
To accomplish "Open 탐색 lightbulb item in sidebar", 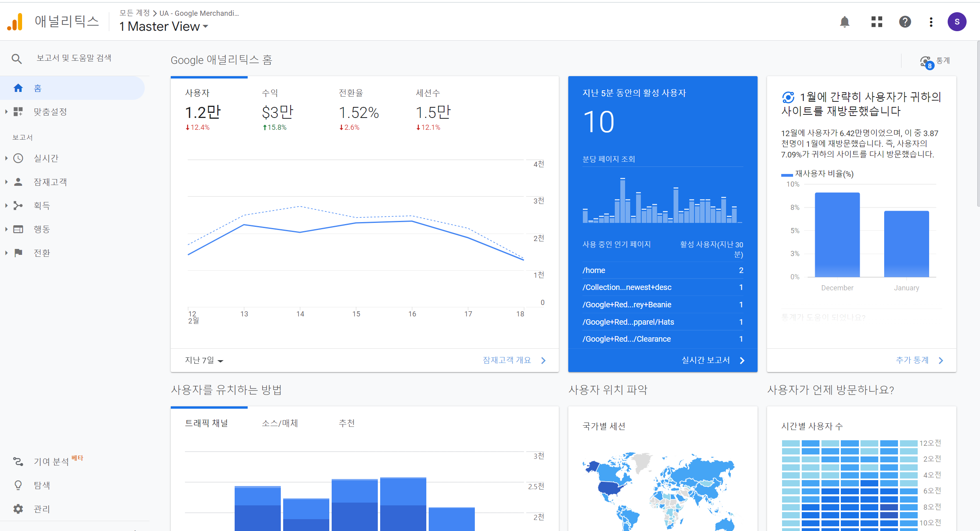I will (19, 485).
